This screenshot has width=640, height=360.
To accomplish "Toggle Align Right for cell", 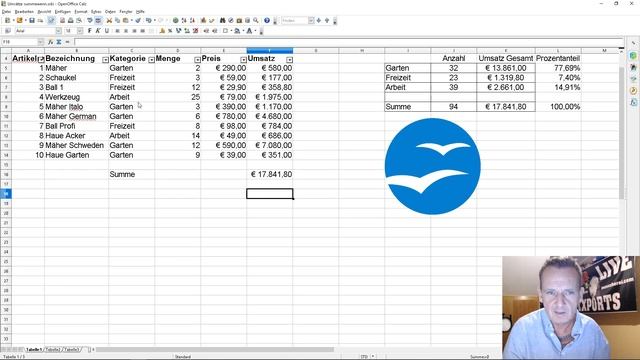I will point(134,31).
